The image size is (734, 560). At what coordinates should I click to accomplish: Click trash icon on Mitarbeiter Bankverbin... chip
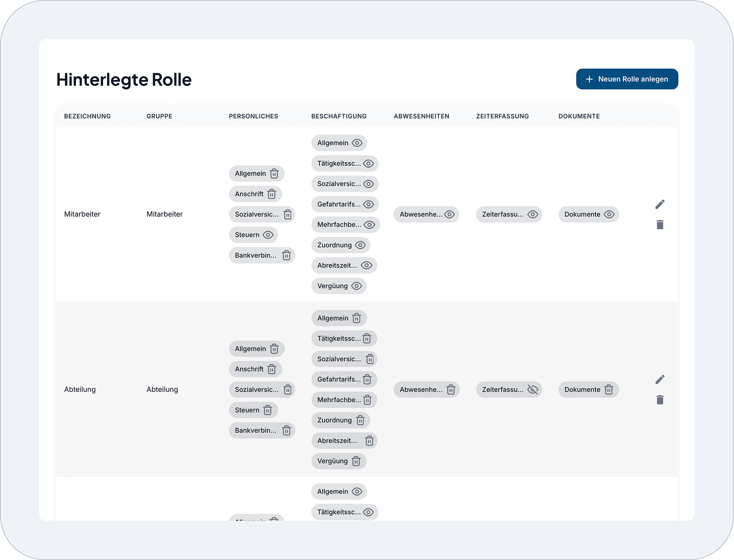pos(286,255)
